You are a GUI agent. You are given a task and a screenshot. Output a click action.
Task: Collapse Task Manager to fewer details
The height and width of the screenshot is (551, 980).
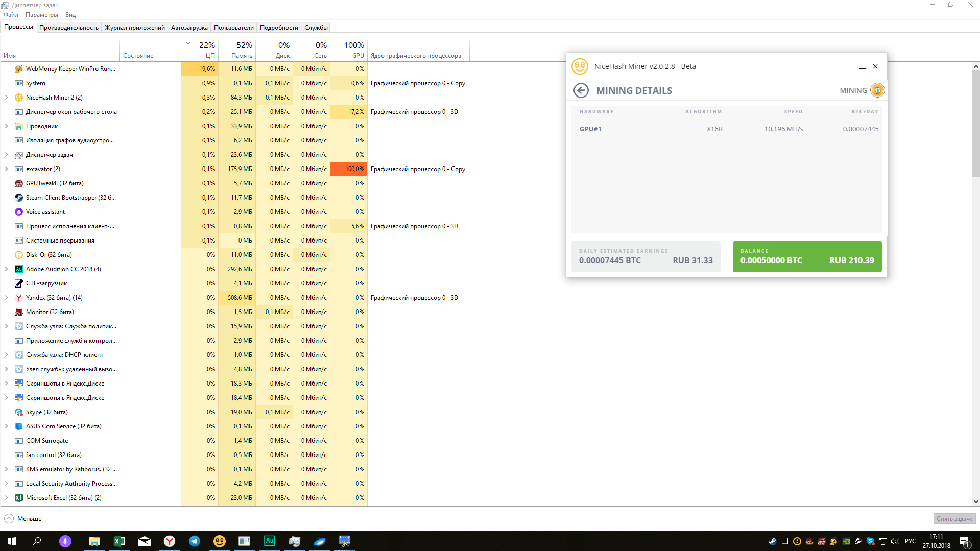tap(23, 519)
